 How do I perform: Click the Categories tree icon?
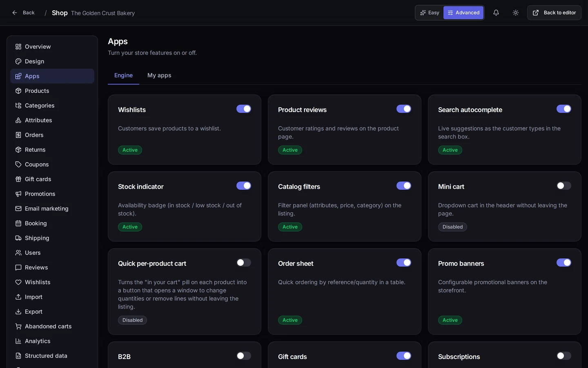click(18, 105)
